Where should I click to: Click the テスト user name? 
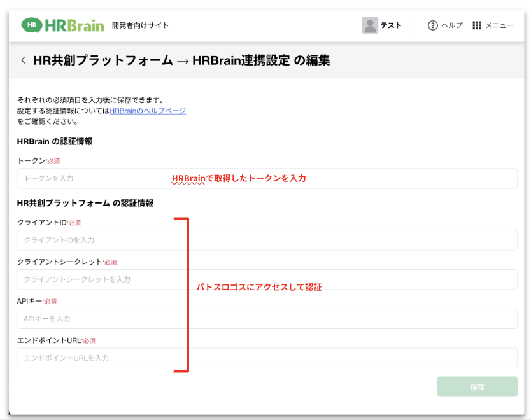pyautogui.click(x=391, y=25)
